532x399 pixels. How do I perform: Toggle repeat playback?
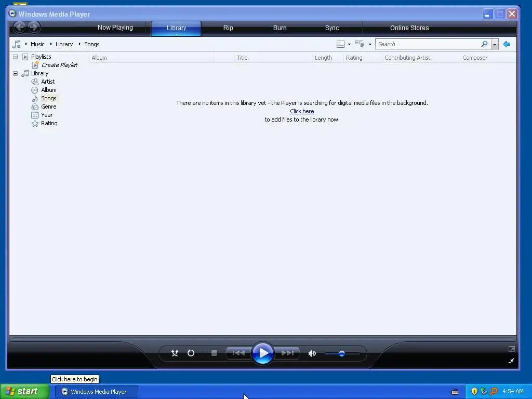[191, 353]
